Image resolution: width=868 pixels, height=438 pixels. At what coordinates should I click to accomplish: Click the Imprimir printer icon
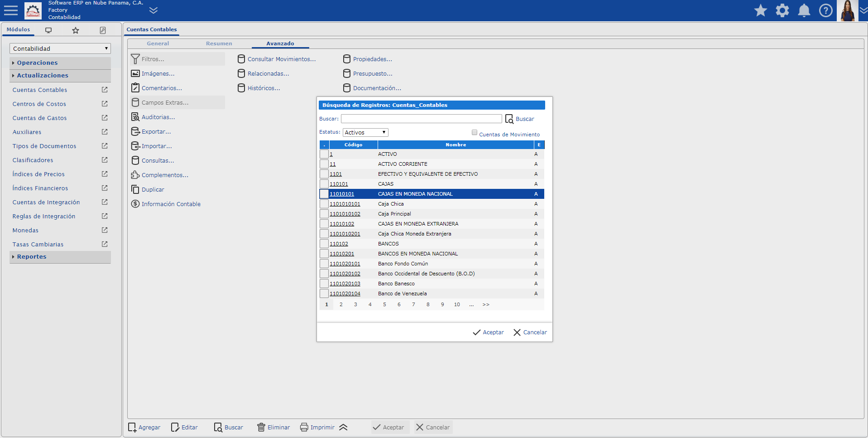(304, 427)
